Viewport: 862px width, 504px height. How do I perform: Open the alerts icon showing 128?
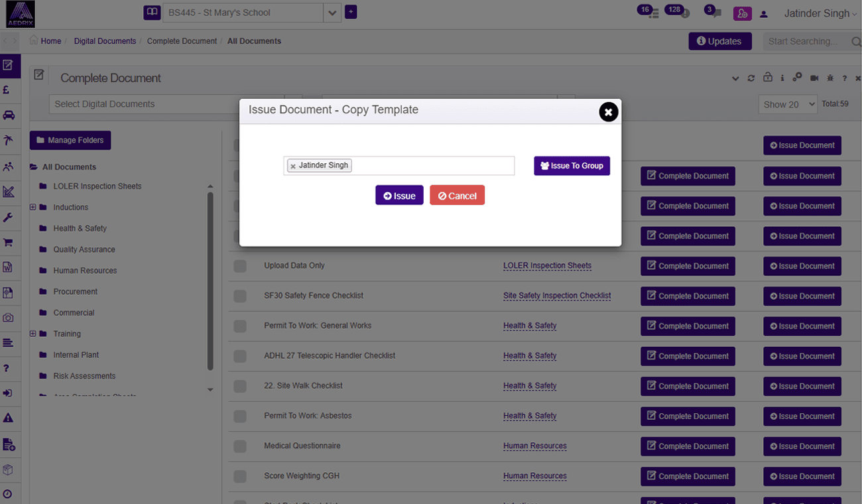pos(678,13)
